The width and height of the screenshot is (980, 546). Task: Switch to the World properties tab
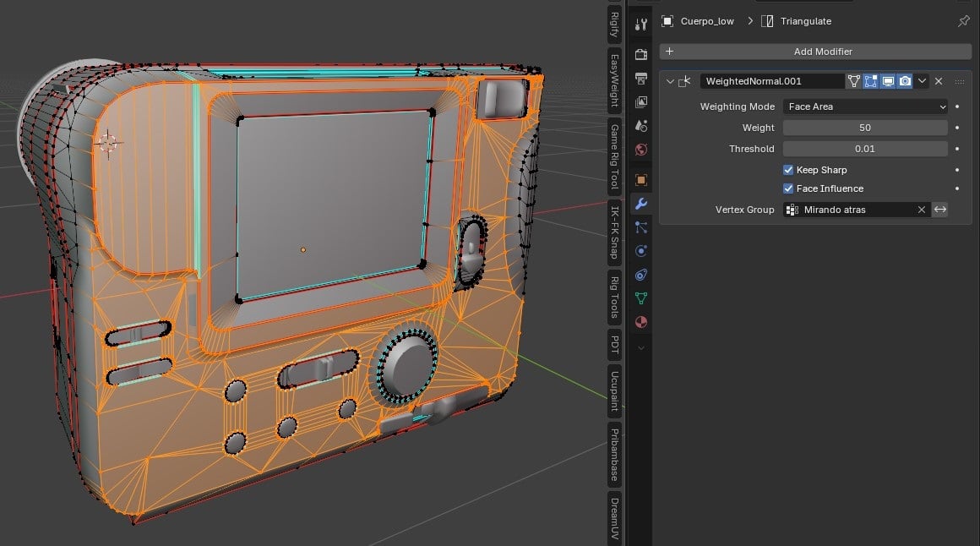(x=641, y=150)
